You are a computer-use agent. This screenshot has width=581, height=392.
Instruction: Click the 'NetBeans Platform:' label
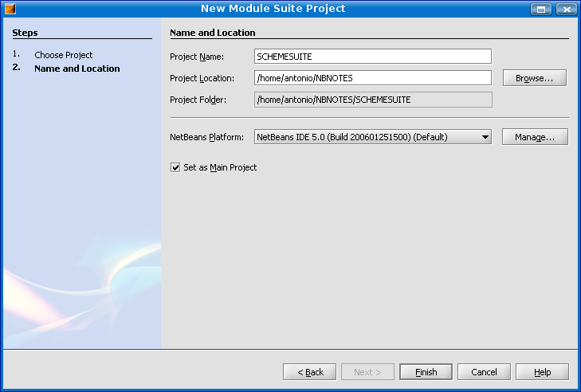(x=206, y=137)
